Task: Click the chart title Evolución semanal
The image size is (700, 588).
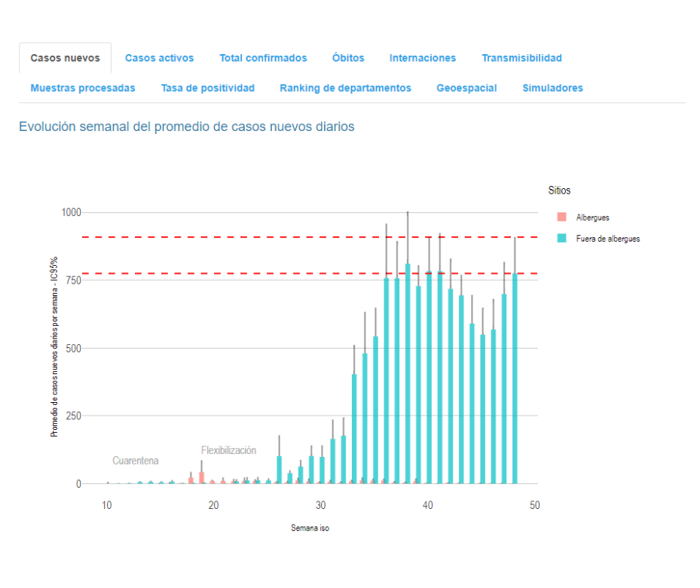Action: pyautogui.click(x=186, y=126)
